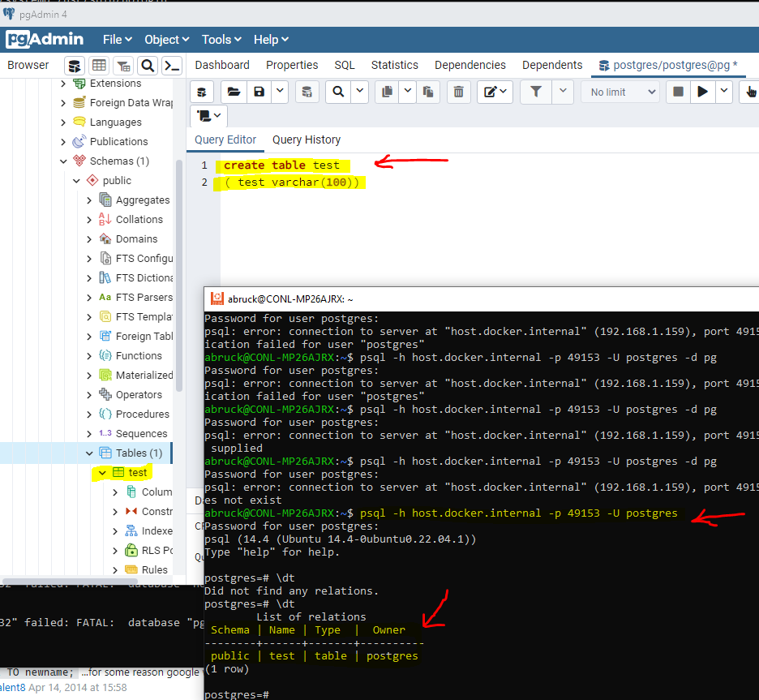759x700 pixels.
Task: Click the Save File disk icon
Action: tap(259, 92)
